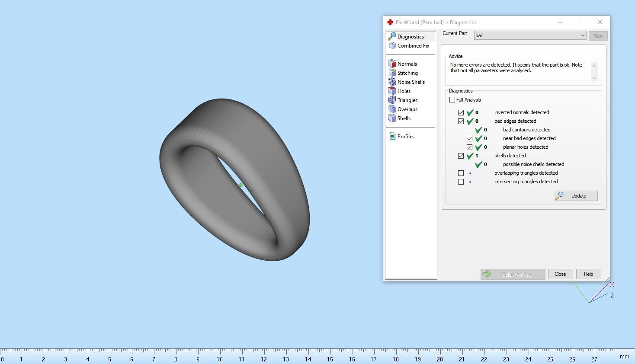Click the X axis indicator
The image size is (635, 364).
pyautogui.click(x=612, y=284)
